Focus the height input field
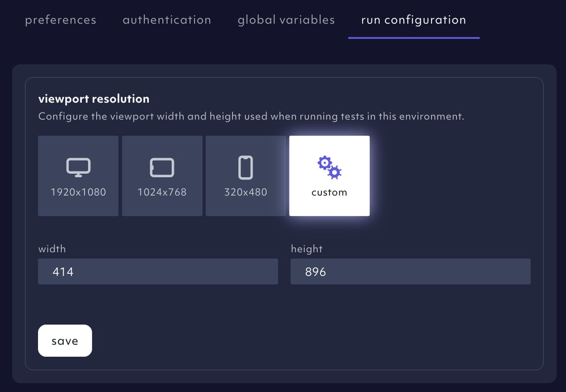 pyautogui.click(x=410, y=271)
